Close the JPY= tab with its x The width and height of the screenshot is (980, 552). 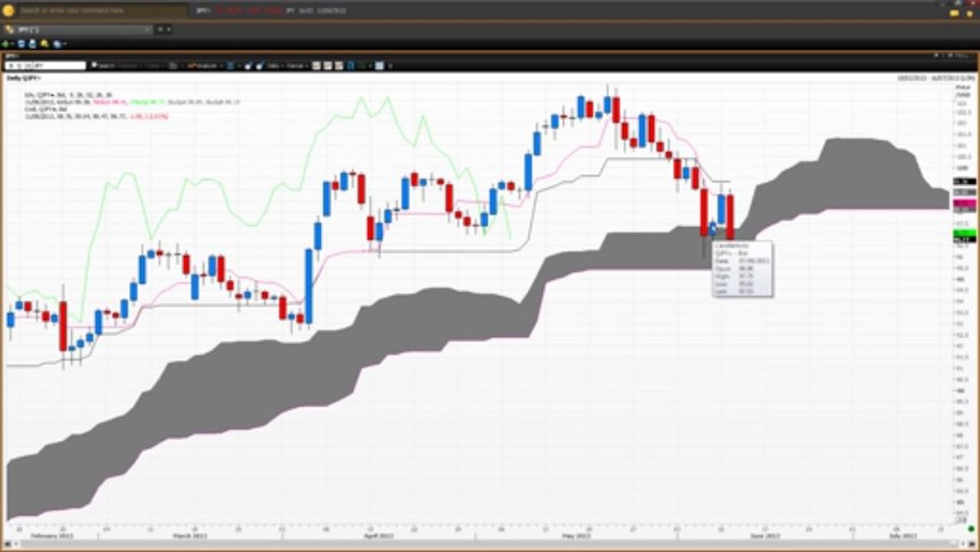[147, 29]
